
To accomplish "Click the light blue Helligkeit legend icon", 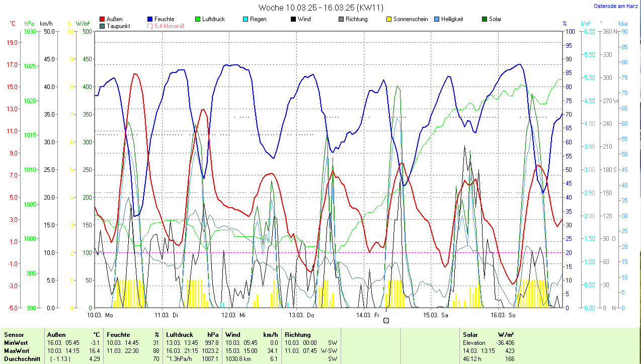I will tap(437, 19).
